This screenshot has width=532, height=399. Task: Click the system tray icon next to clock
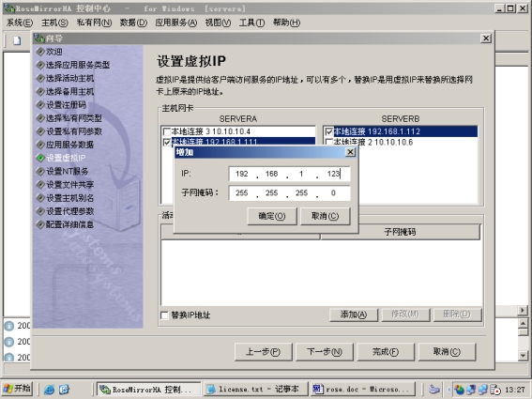tap(495, 390)
